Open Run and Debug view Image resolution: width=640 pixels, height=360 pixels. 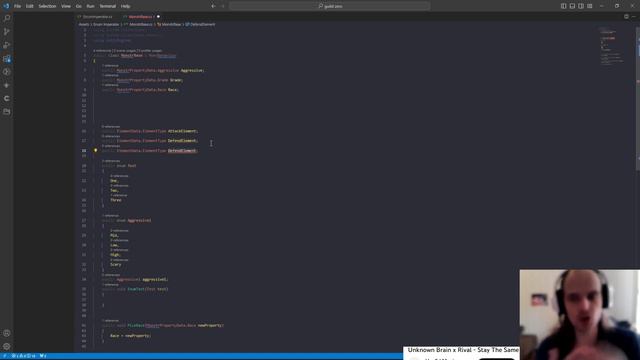[x=7, y=45]
